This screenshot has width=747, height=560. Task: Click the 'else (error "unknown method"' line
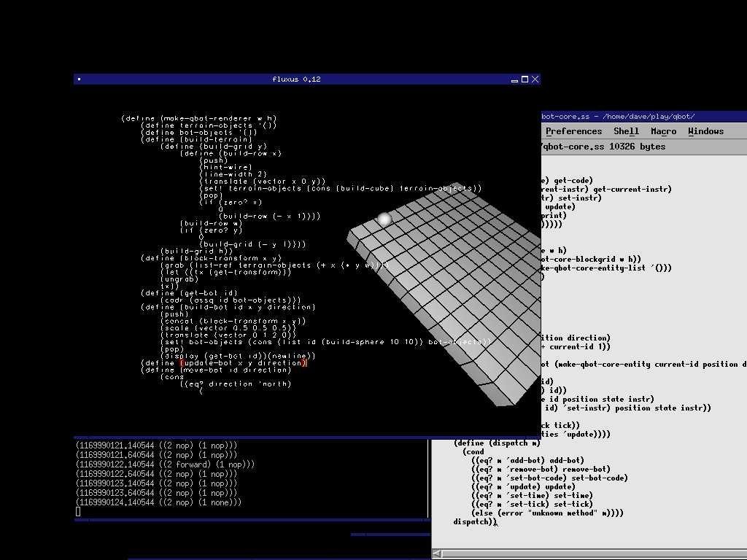tap(547, 513)
